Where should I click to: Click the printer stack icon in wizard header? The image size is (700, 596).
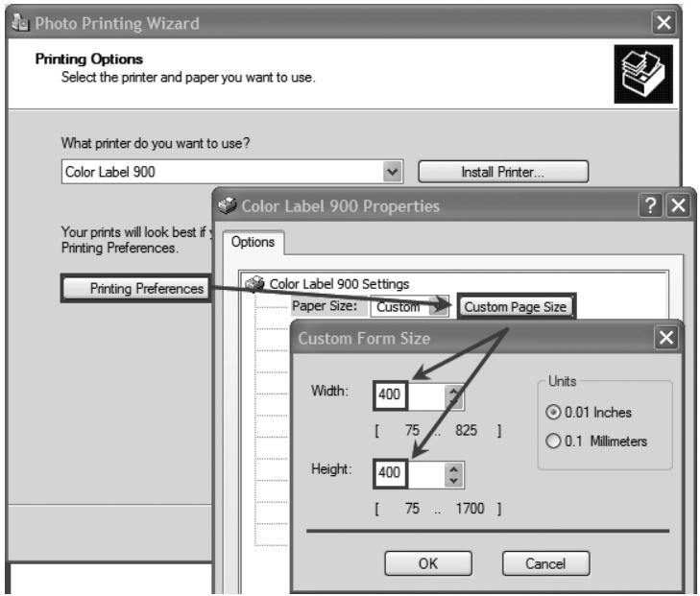pyautogui.click(x=643, y=74)
